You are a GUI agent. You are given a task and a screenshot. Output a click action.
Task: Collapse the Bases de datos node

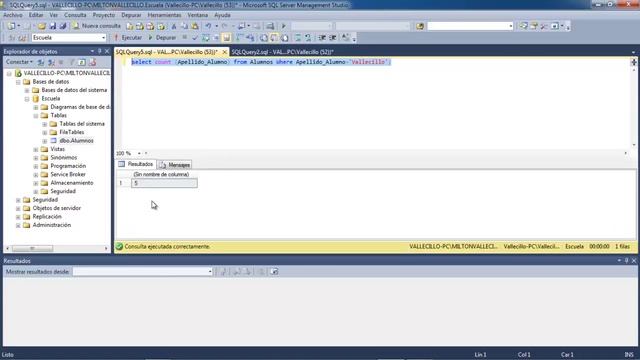pyautogui.click(x=18, y=82)
